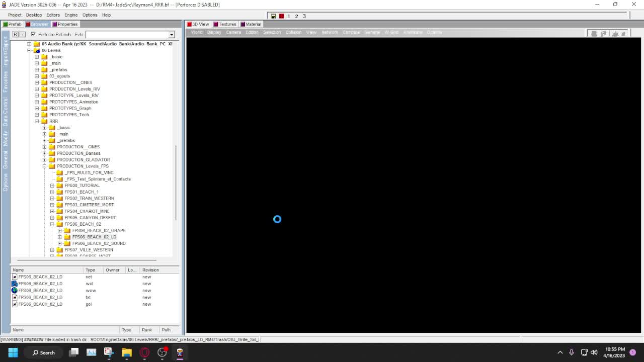Click the globe wow icon in the file list
644x362 pixels.
[15, 290]
